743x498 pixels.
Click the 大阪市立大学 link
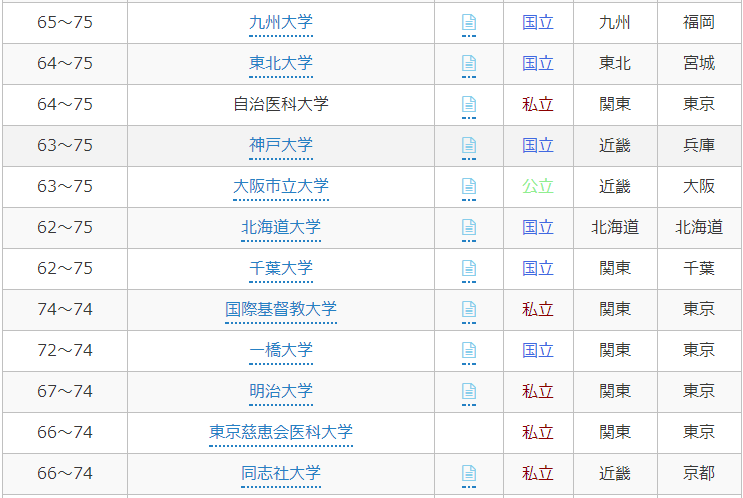tap(280, 186)
